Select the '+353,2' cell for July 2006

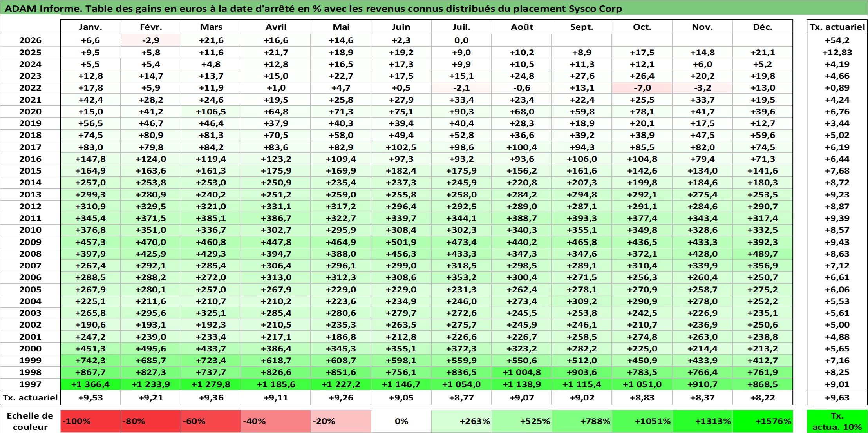pyautogui.click(x=462, y=277)
